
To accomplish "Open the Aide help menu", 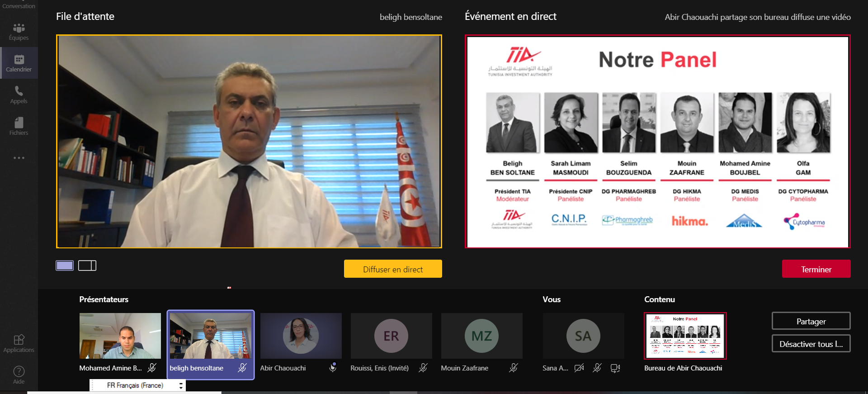I will tap(19, 375).
